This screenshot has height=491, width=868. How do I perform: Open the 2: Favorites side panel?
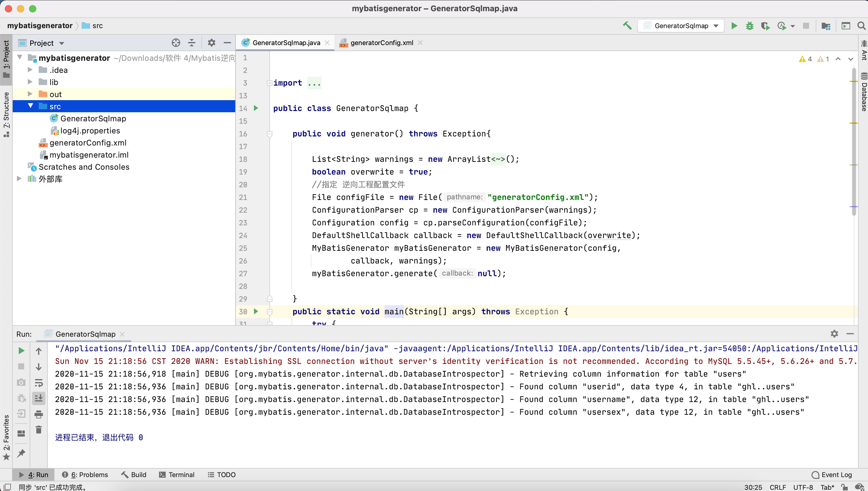6,437
